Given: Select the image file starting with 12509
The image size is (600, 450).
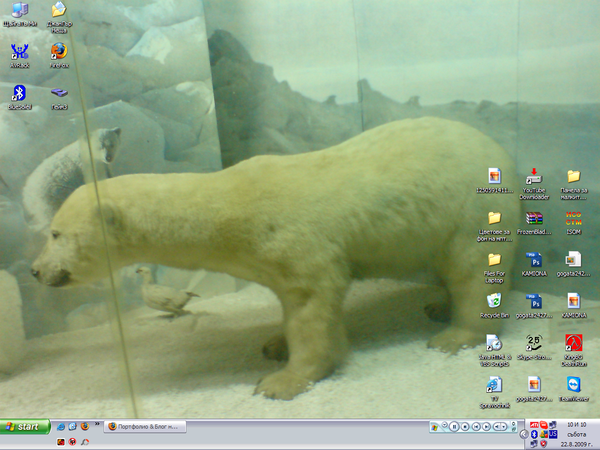Looking at the screenshot, I should (494, 181).
